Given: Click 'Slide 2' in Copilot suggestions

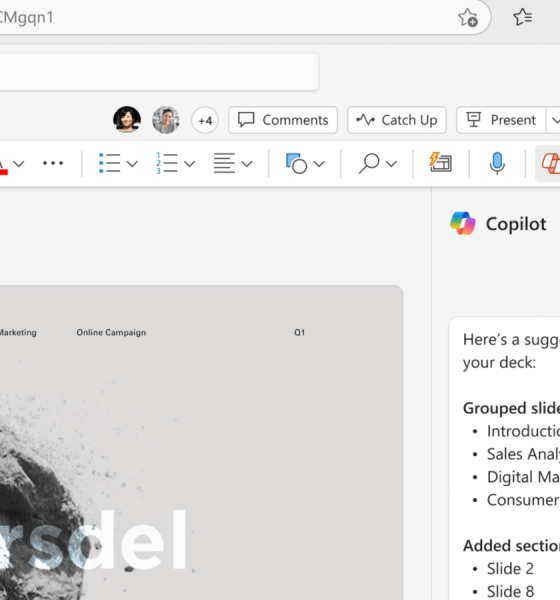Looking at the screenshot, I should pos(510,569).
